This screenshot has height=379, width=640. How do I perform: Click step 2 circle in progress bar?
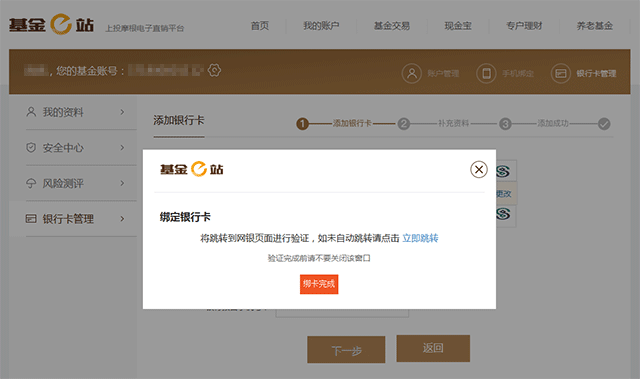click(404, 124)
